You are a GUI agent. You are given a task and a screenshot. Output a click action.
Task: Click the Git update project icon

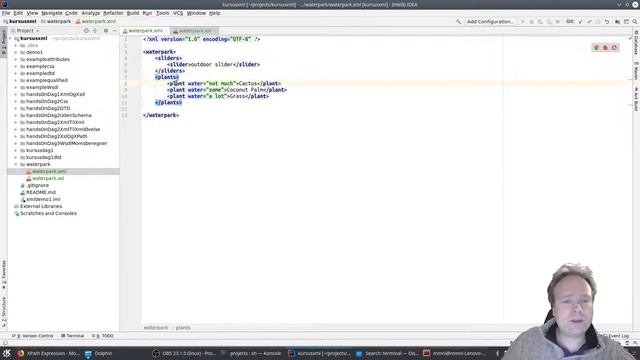[580, 21]
